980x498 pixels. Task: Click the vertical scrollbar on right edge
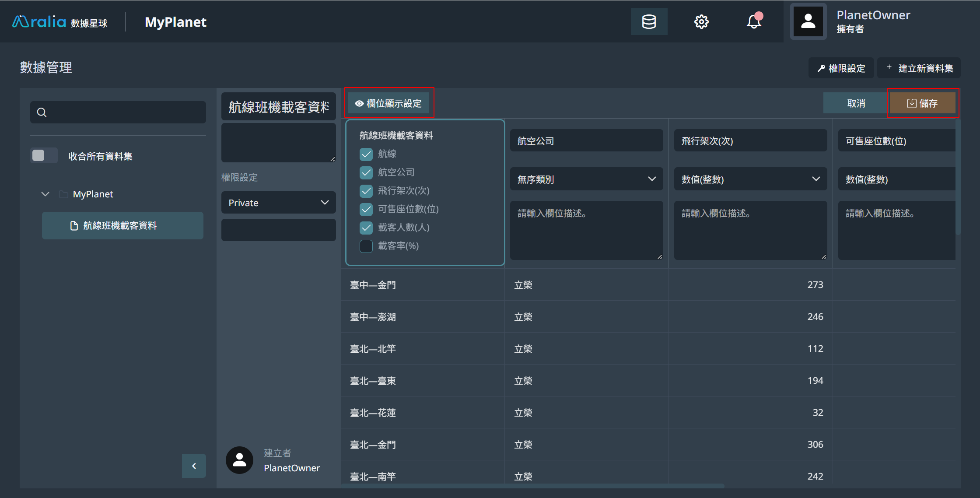[x=958, y=177]
